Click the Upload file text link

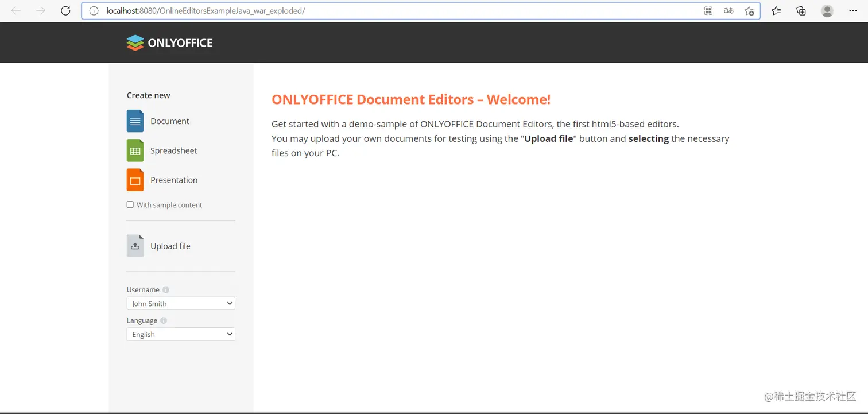(x=170, y=246)
